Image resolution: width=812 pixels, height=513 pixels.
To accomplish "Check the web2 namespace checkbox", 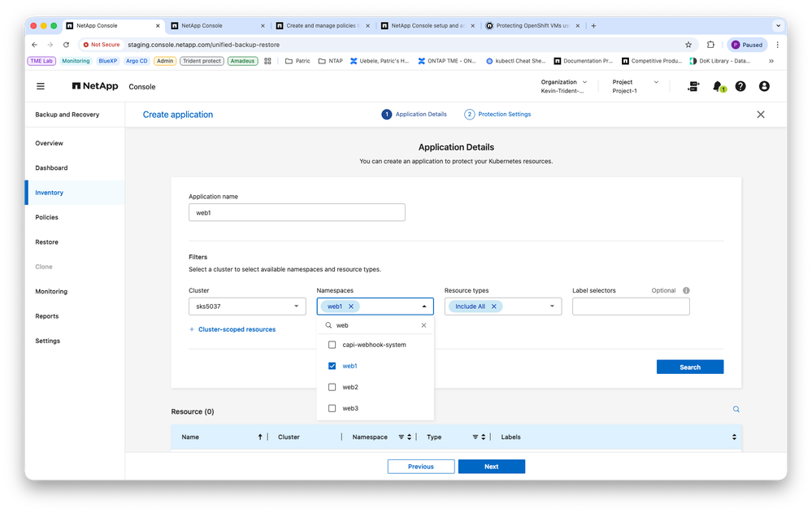I will point(332,387).
